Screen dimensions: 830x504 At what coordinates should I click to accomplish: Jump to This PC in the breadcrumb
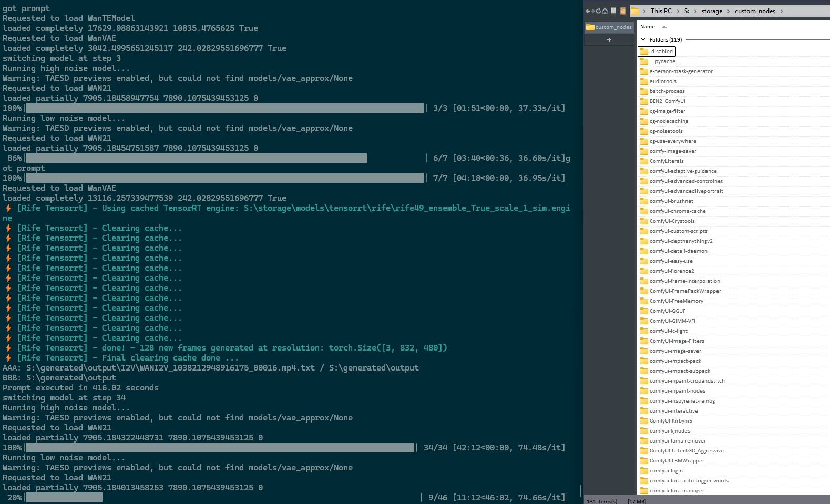coord(661,11)
